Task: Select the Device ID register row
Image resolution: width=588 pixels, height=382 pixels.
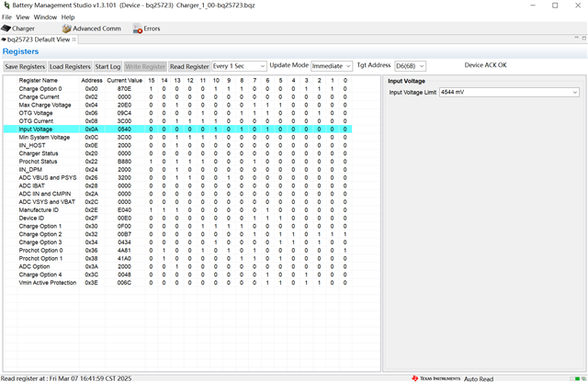Action: (177, 219)
